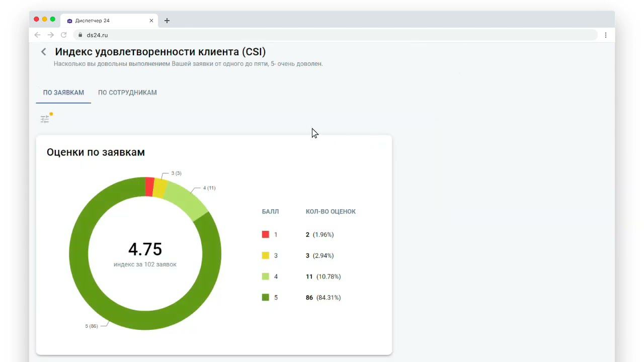Switch to the ПО СОТРУДНИКАМ tab
The image size is (644, 362).
pos(127,93)
